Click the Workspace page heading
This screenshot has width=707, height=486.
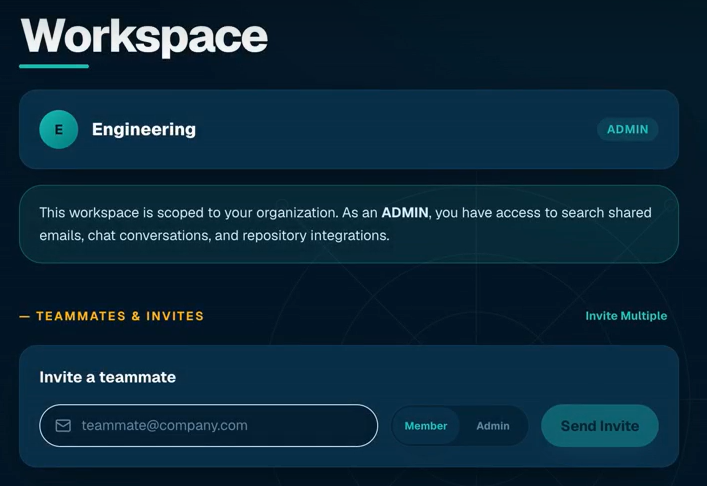tap(144, 37)
